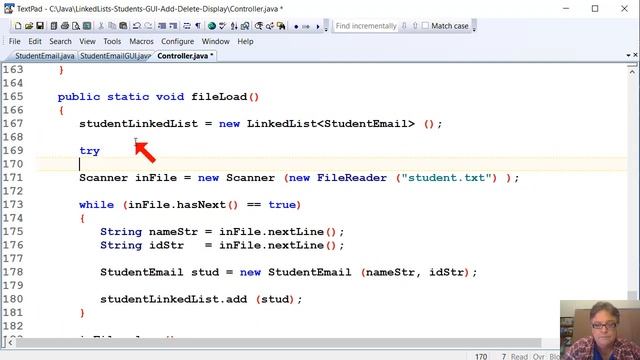Open Find using the magnifier icon
The height and width of the screenshot is (360, 640).
[x=259, y=26]
